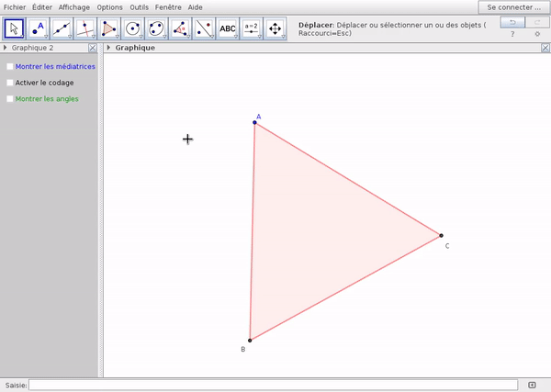Image resolution: width=551 pixels, height=392 pixels.
Task: Select the Polygon tool
Action: [x=109, y=28]
